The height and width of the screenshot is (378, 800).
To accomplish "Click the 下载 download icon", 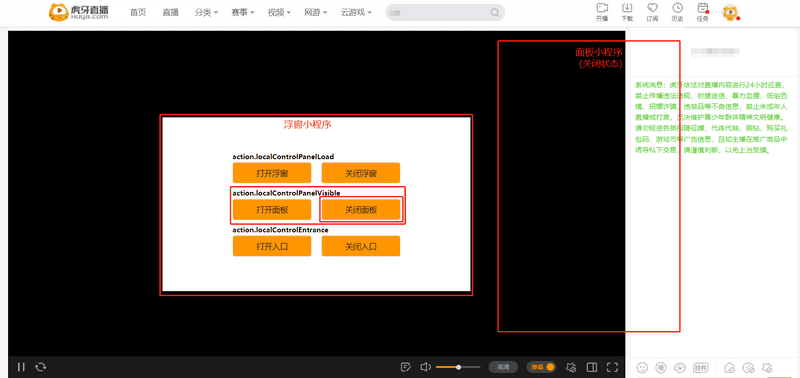I will tap(627, 12).
